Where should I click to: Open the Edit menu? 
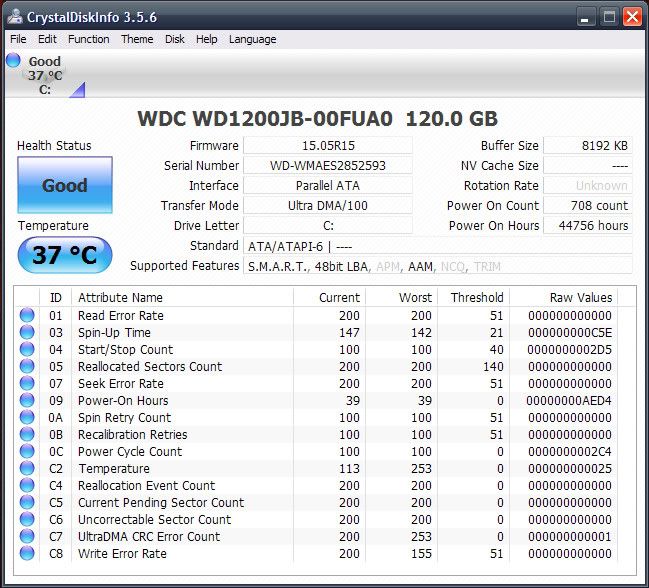click(x=47, y=39)
